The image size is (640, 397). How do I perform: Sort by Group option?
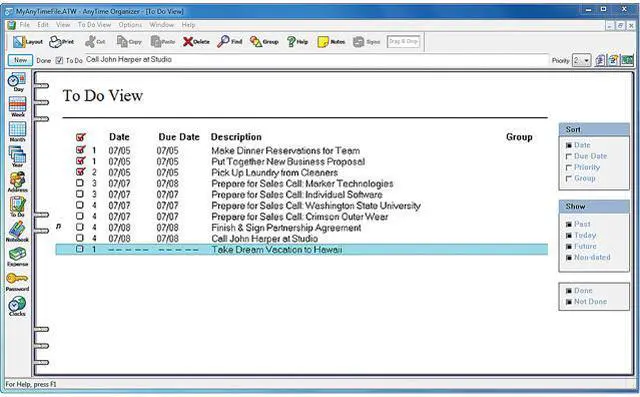click(569, 178)
